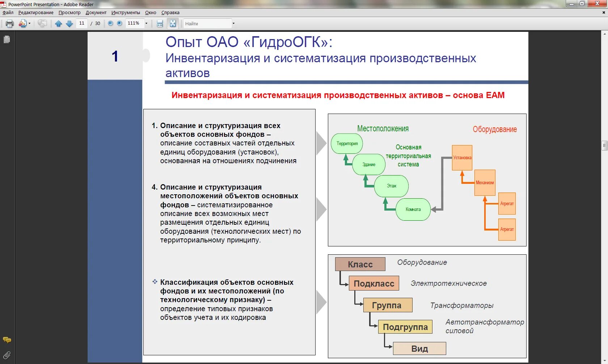The image size is (608, 364).
Task: Click the slide number 1
Action: [115, 56]
